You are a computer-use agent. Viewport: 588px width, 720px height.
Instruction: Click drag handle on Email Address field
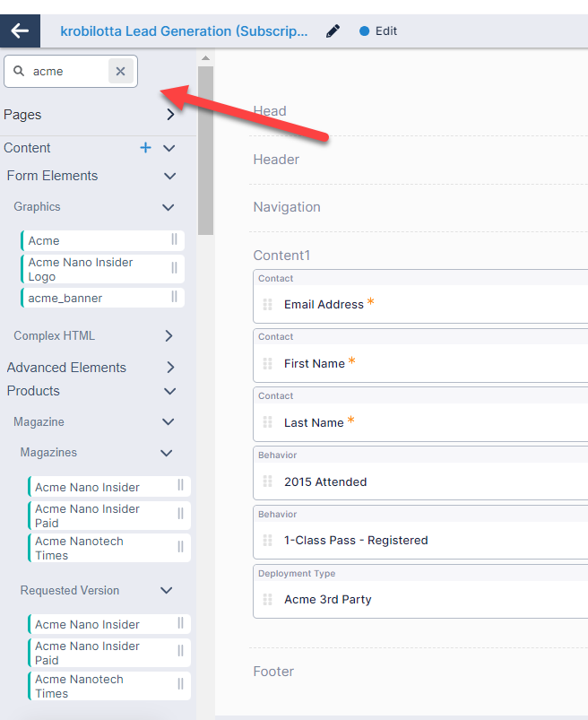tap(267, 305)
